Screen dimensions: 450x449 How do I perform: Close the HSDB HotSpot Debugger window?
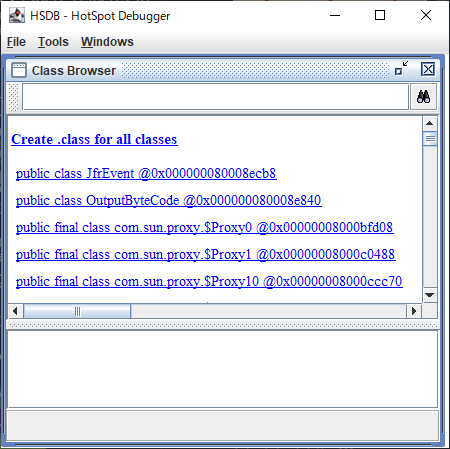tap(426, 15)
